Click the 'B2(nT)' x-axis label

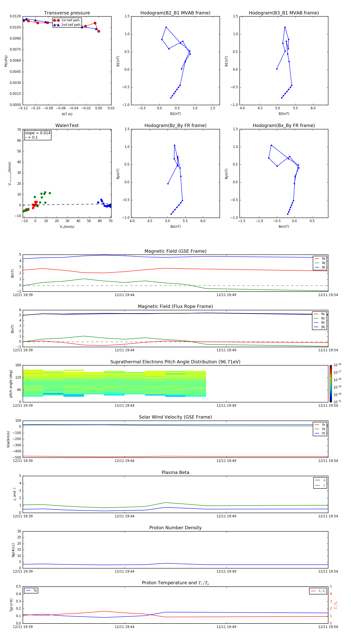point(175,114)
